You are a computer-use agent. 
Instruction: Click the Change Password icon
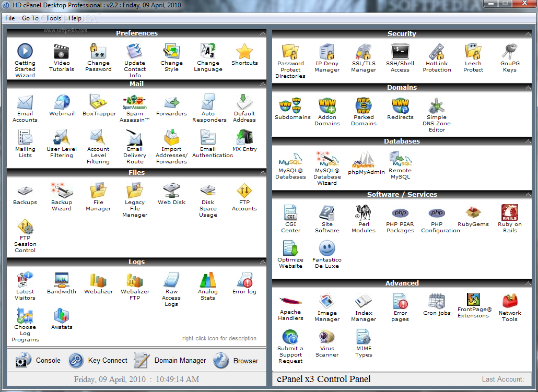coord(98,51)
